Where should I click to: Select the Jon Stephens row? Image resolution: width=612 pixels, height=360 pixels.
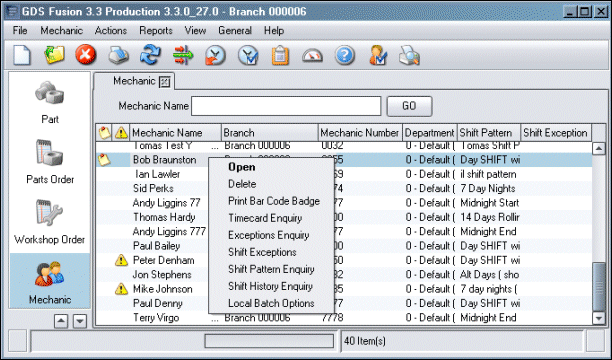click(x=344, y=275)
